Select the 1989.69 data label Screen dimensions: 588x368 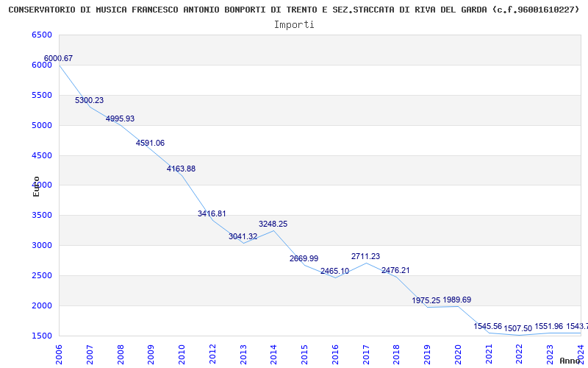pyautogui.click(x=457, y=300)
